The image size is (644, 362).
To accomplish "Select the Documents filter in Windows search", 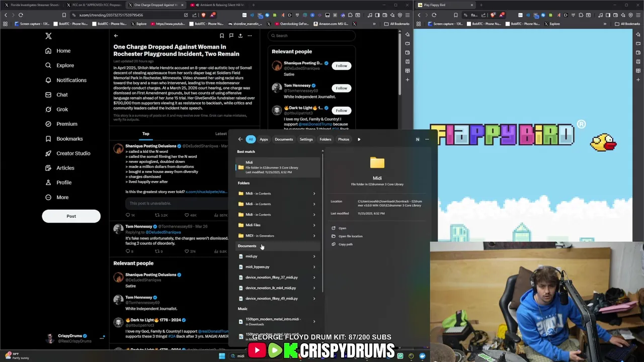I will [284, 139].
